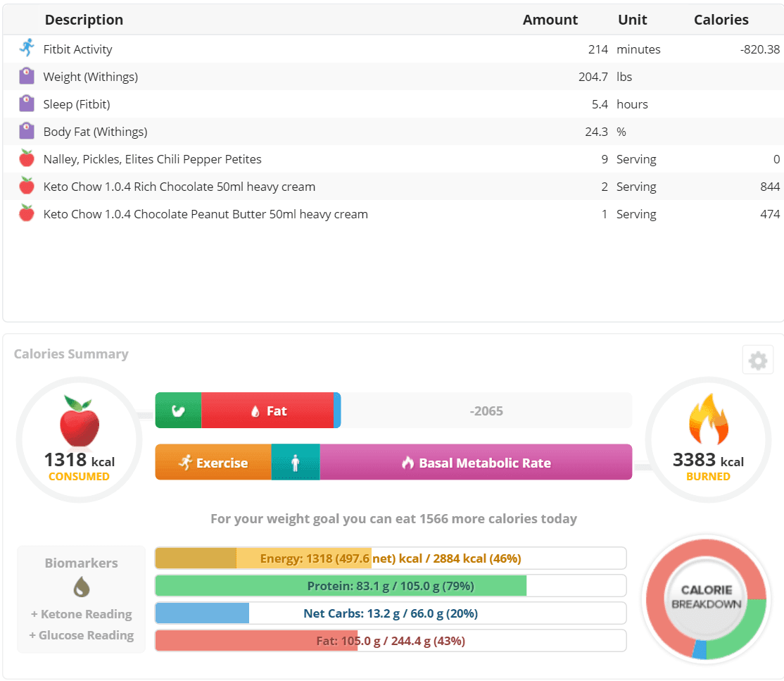784x681 pixels.
Task: Click the Net Carbs progress bar
Action: [390, 613]
